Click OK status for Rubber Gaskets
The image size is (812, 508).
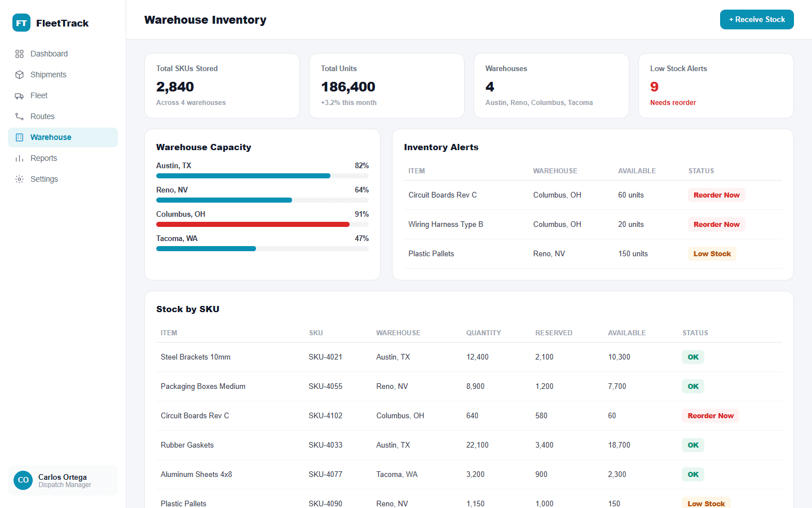pyautogui.click(x=693, y=445)
